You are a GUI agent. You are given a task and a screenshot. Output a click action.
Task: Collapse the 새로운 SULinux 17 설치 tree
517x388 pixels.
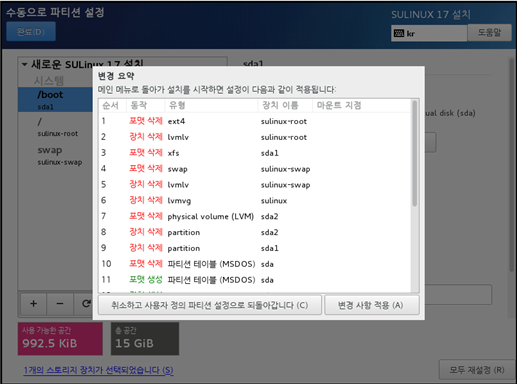24,64
